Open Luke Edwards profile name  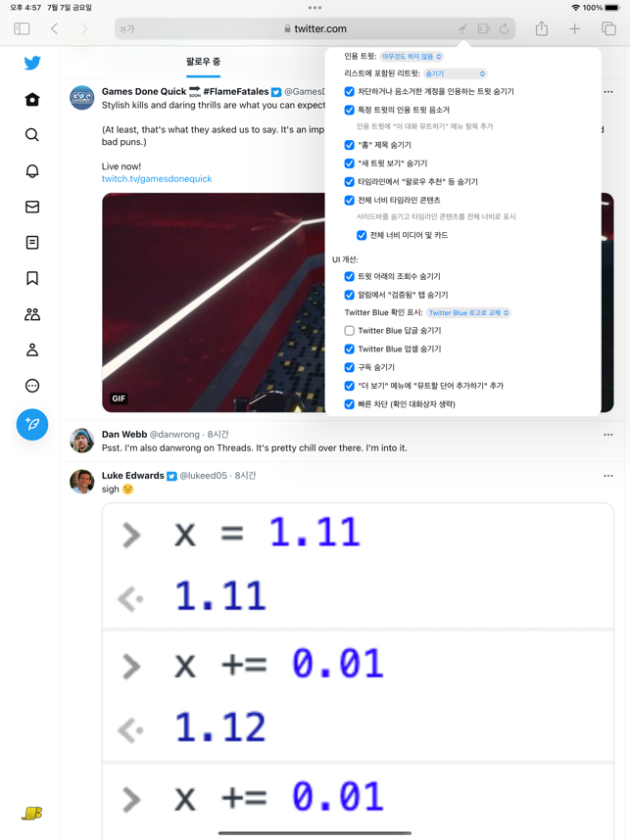pyautogui.click(x=133, y=475)
